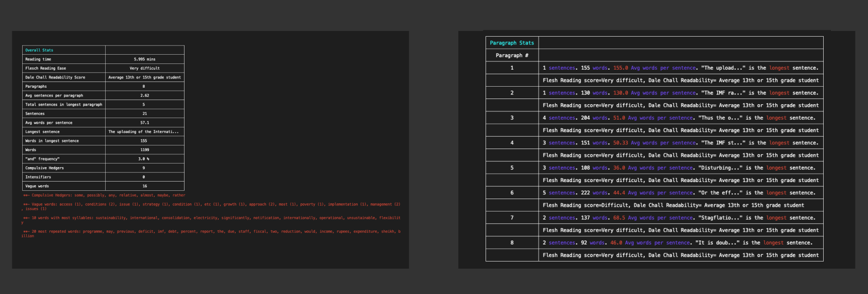
Task: Click the "Words" row label
Action: click(x=31, y=150)
